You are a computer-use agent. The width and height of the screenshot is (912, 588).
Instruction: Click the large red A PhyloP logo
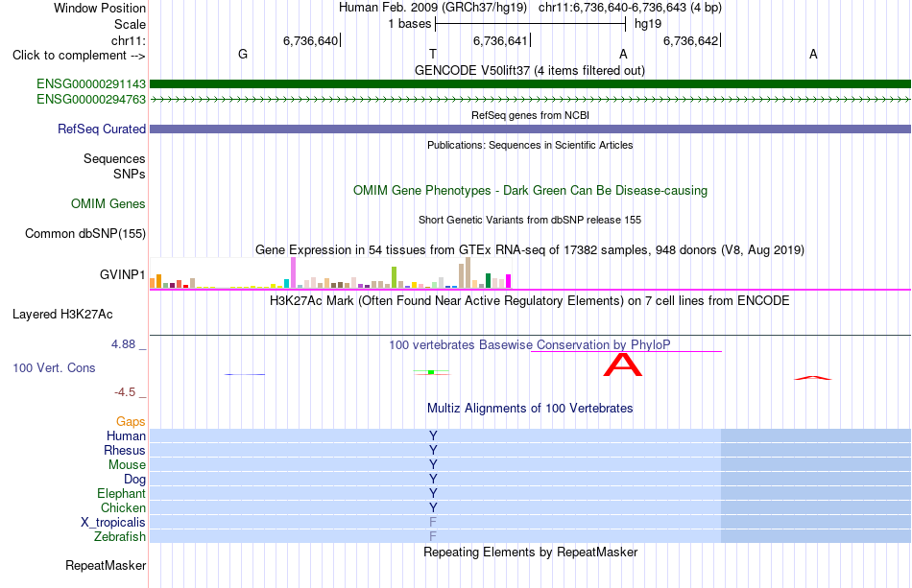(x=623, y=365)
